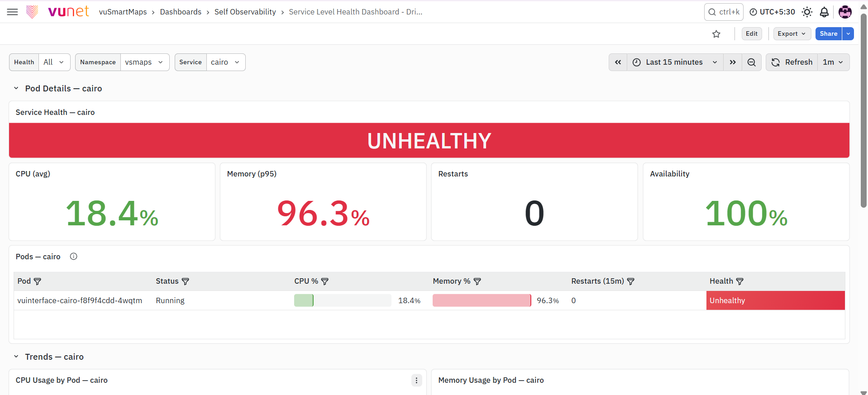This screenshot has width=868, height=395.
Task: Open the notifications bell
Action: click(824, 12)
